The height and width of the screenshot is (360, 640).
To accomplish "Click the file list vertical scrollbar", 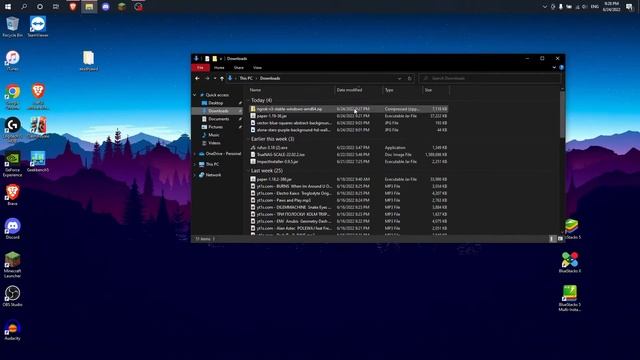I will point(562,114).
